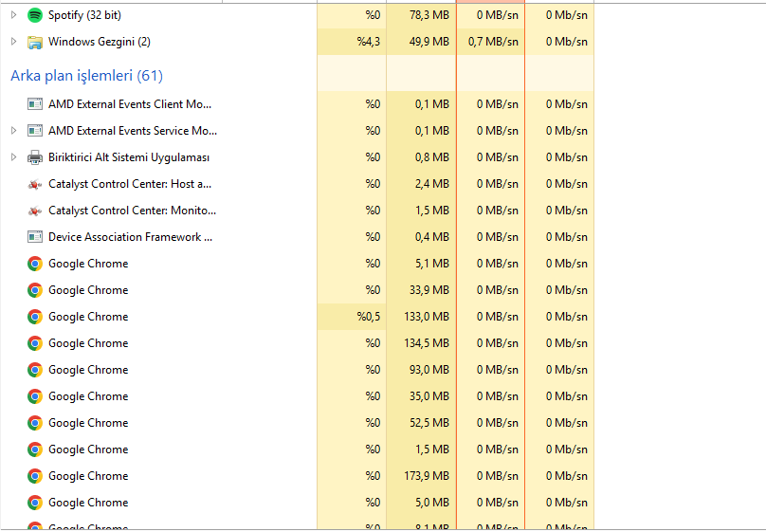Expand the Spotify (32 bit) process group
The image size is (766, 532).
(13, 15)
